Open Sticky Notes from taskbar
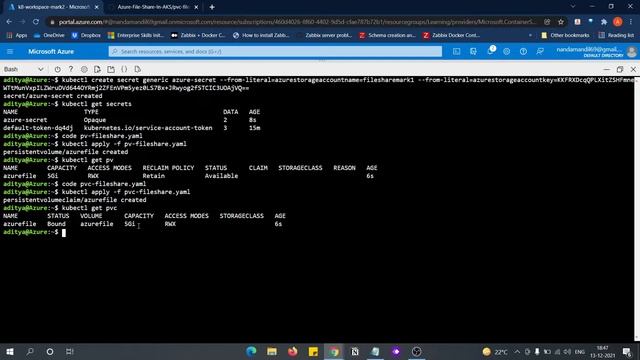640x360 pixels. (x=313, y=351)
